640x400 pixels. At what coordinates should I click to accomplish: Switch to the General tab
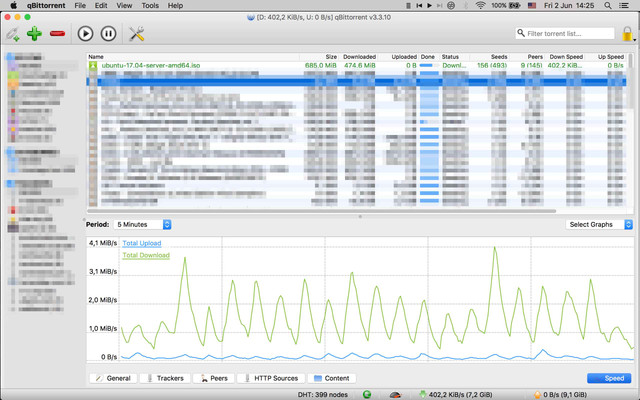pyautogui.click(x=113, y=378)
